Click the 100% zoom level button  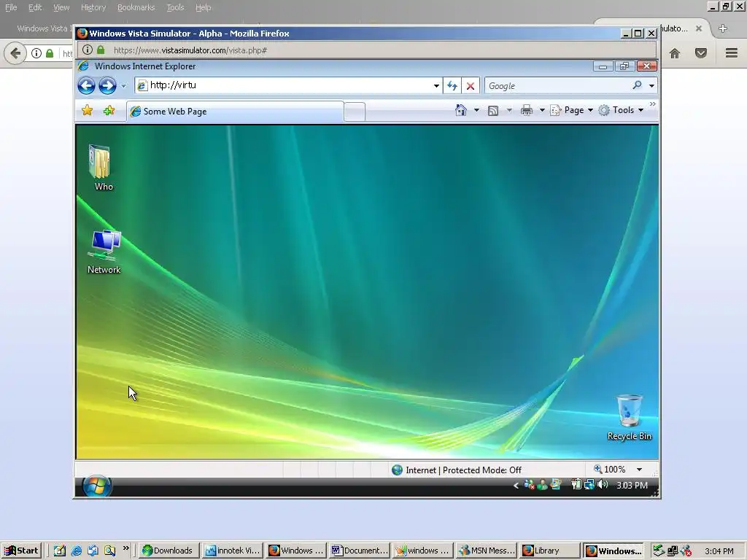coord(610,470)
